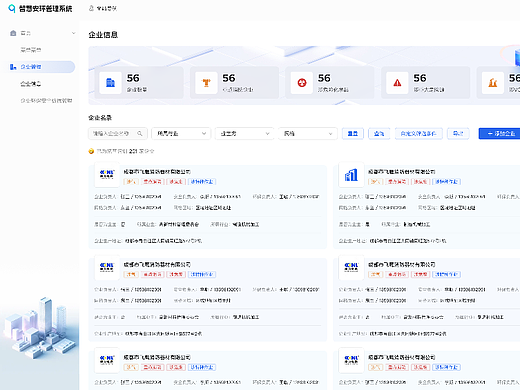Click the blue building icon on the stat card
520x390 pixels.
click(x=110, y=83)
